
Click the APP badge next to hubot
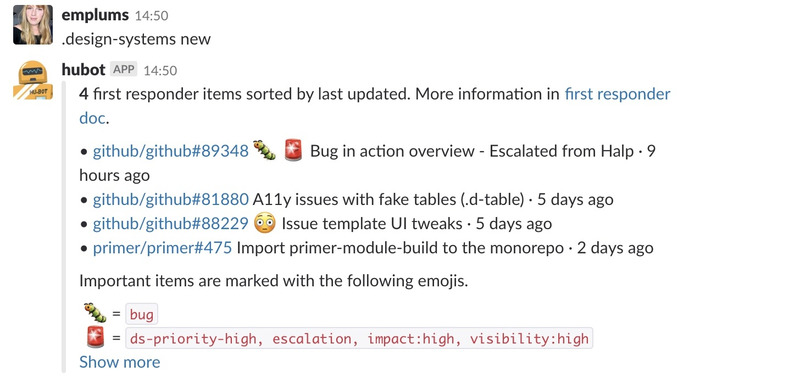tap(124, 69)
